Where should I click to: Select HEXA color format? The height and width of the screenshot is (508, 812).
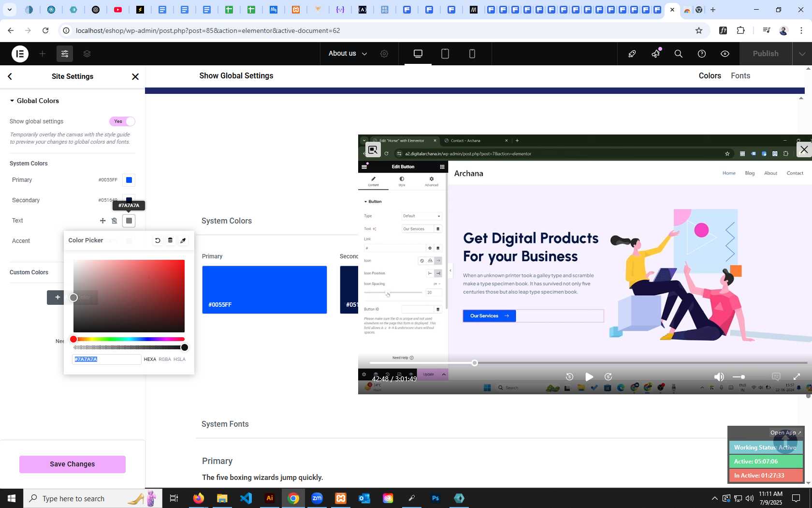[150, 359]
